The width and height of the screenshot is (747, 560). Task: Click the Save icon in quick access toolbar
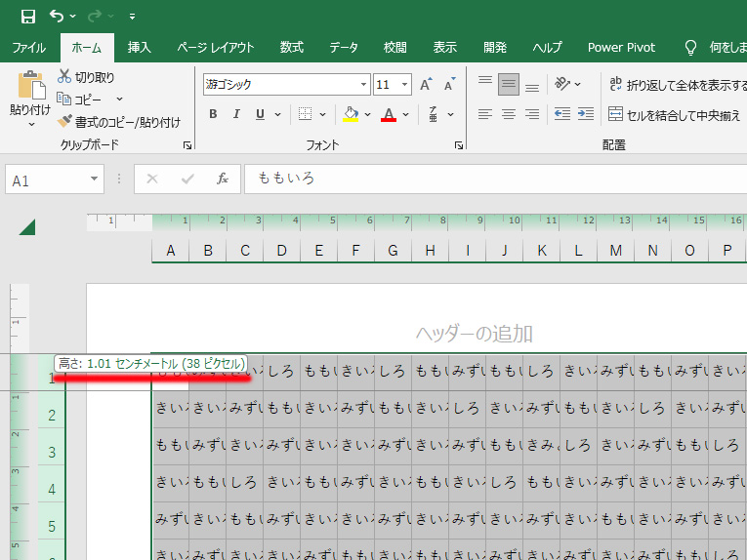coord(28,16)
